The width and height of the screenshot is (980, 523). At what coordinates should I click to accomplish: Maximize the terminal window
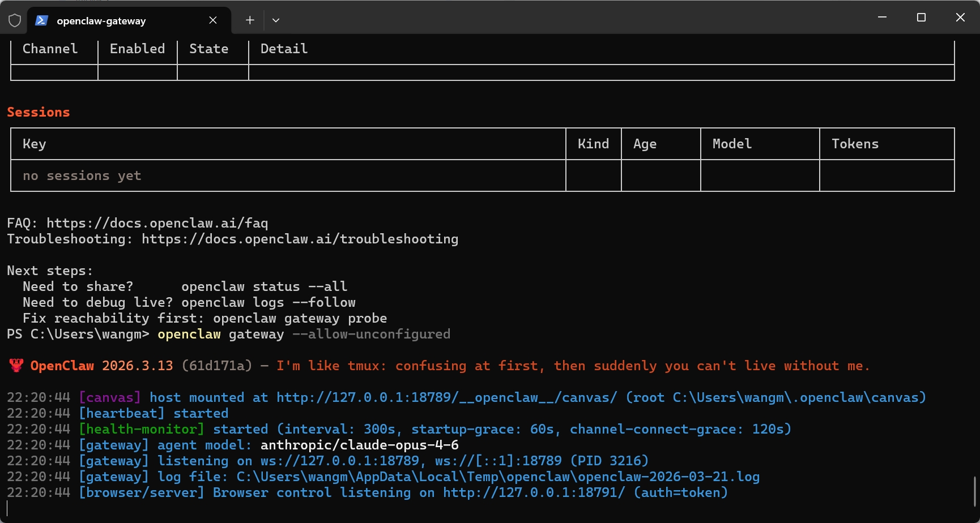(x=921, y=18)
